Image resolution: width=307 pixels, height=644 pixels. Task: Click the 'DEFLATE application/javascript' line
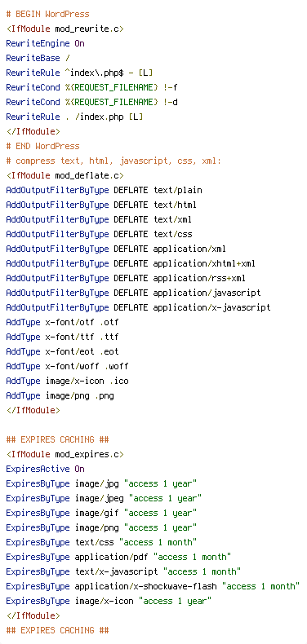(x=133, y=293)
